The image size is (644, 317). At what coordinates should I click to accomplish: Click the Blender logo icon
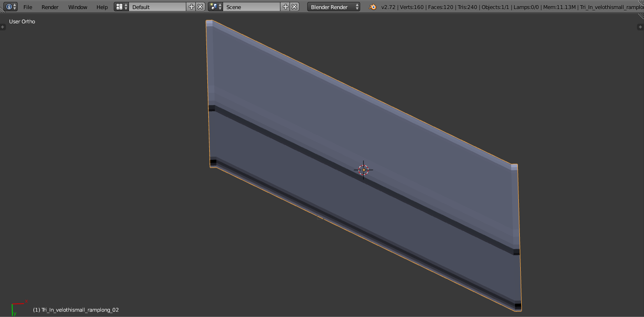pyautogui.click(x=373, y=7)
